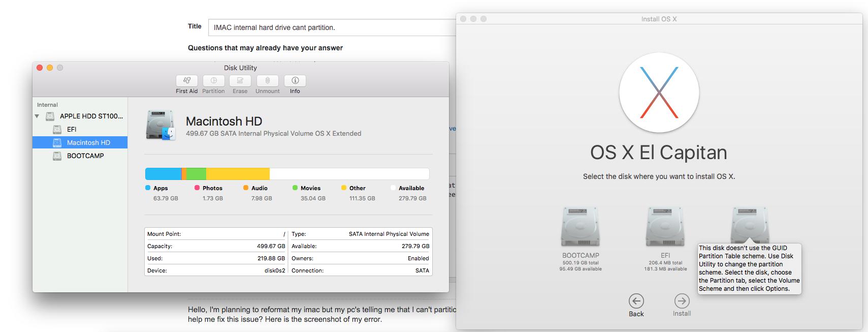The width and height of the screenshot is (868, 332).
Task: Click the Audio legend dot
Action: coord(246,188)
